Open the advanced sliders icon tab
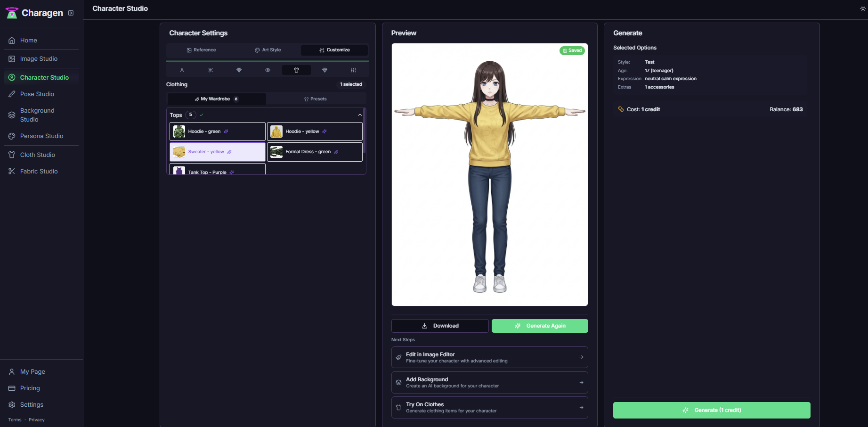The width and height of the screenshot is (868, 427). pos(353,70)
